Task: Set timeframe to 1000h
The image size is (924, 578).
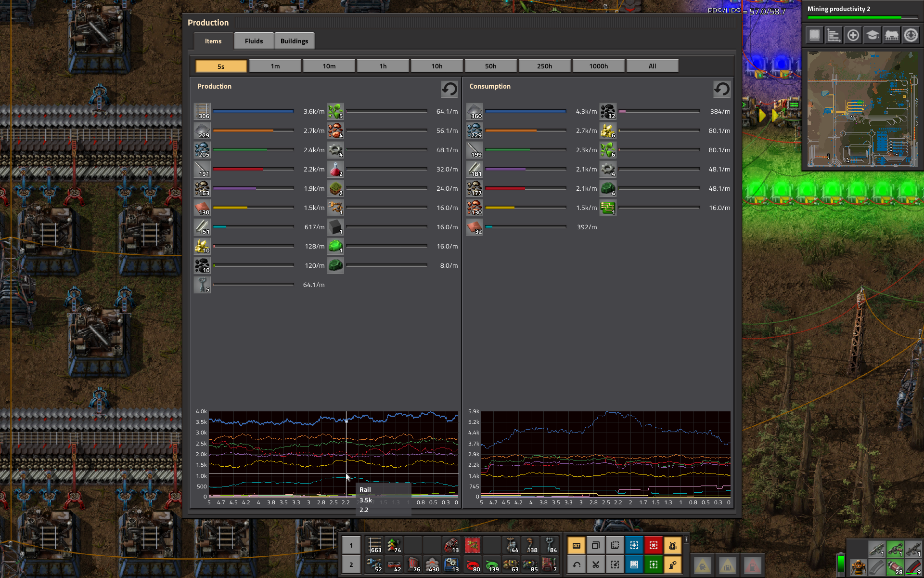Action: tap(598, 66)
